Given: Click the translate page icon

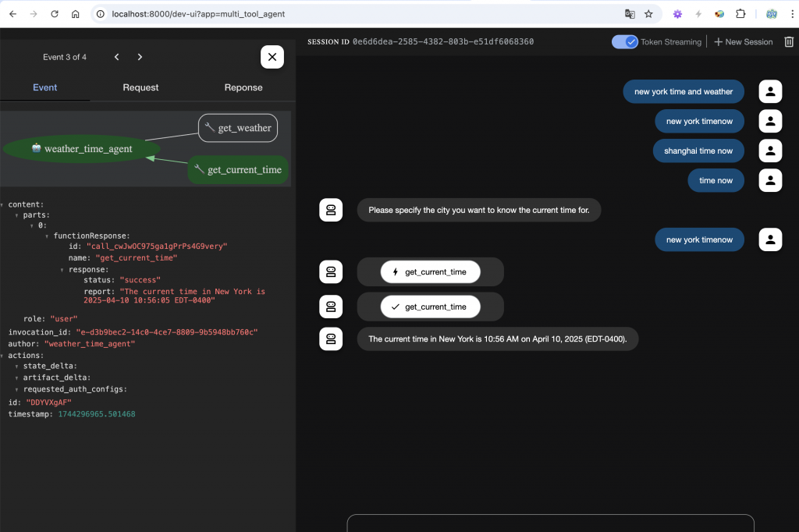Looking at the screenshot, I should click(629, 14).
